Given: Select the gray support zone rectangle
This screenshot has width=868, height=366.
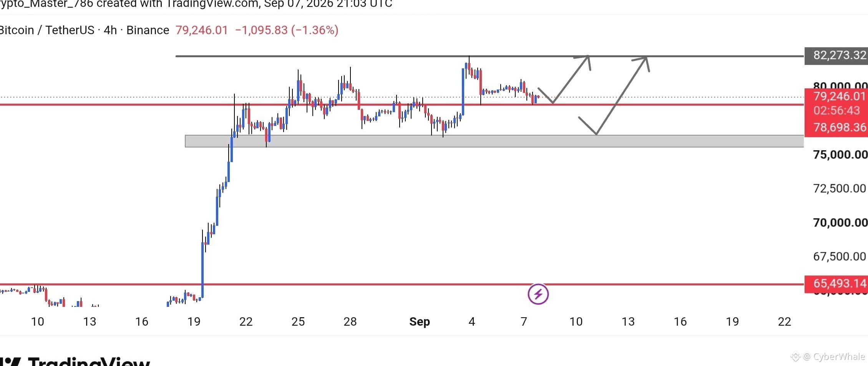Looking at the screenshot, I should (494, 141).
